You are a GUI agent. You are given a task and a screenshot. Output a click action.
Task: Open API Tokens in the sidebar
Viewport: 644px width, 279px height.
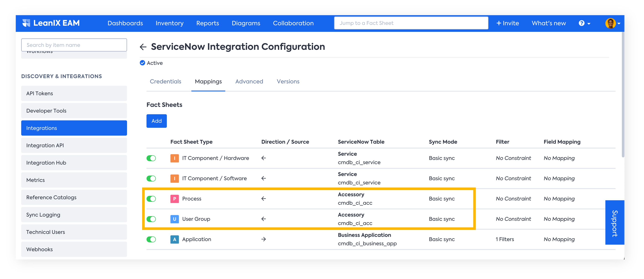(x=74, y=93)
